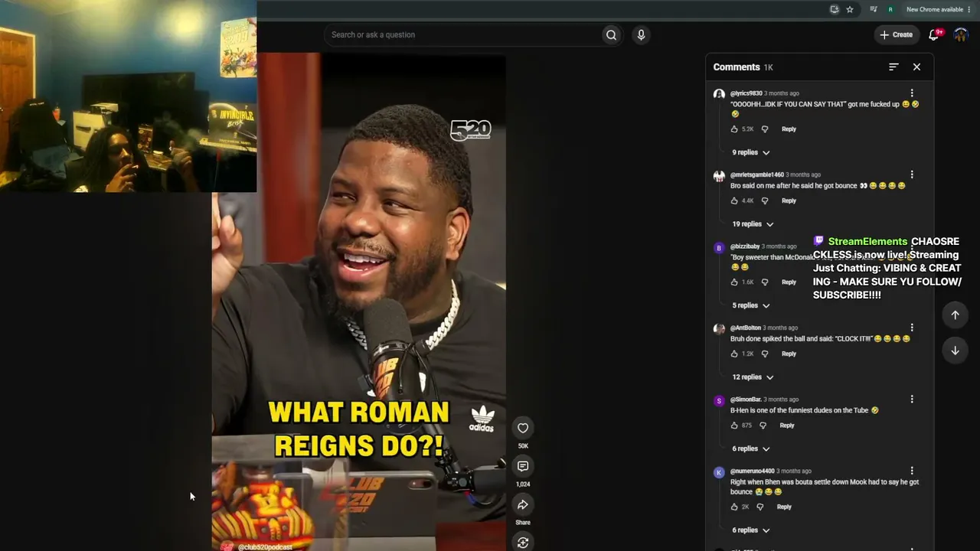Like @AntBolton's comment with 1.2K likes
980x551 pixels.
[x=734, y=354]
